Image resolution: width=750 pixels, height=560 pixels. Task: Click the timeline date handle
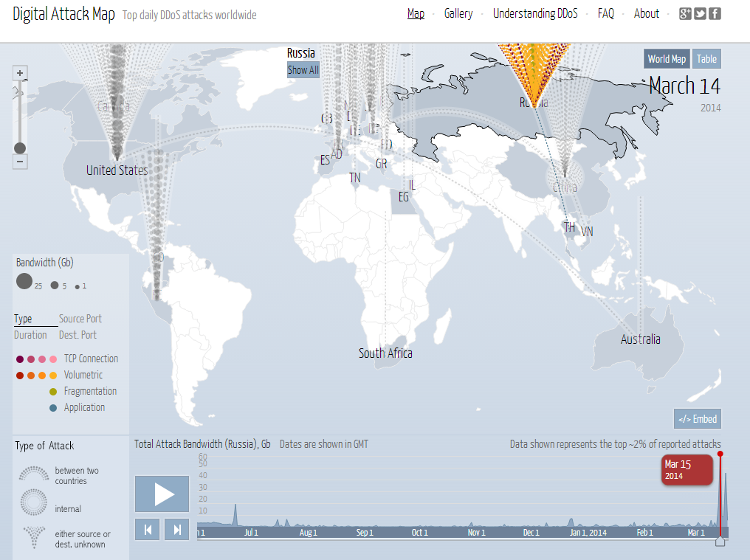(x=720, y=541)
